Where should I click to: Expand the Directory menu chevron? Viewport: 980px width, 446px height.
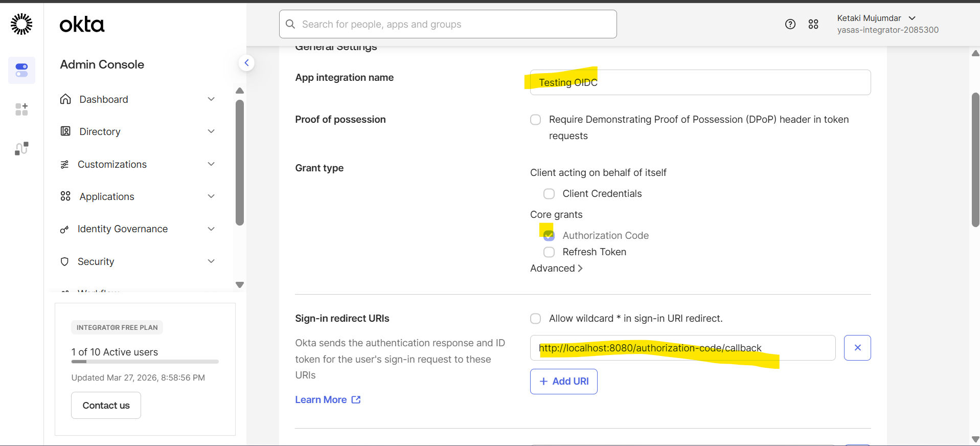[211, 131]
